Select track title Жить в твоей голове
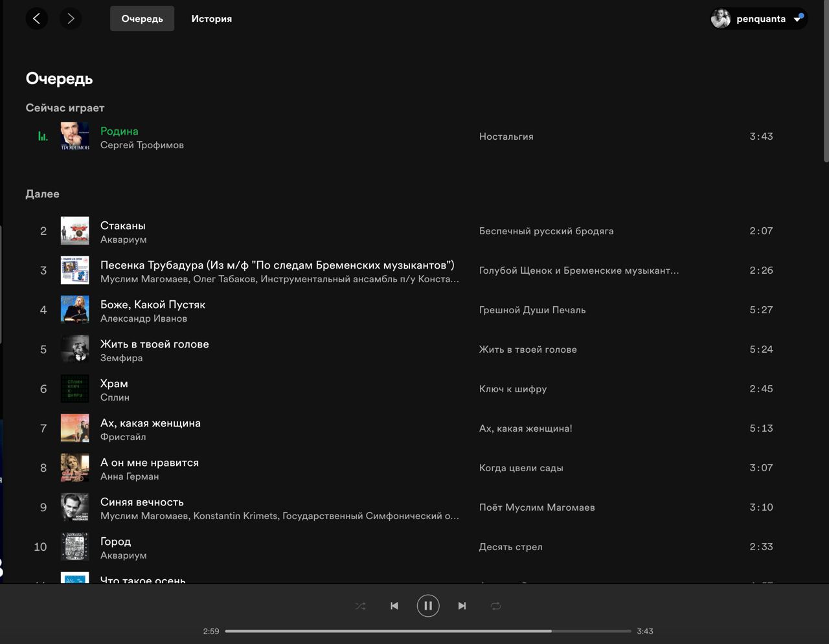 (x=155, y=344)
